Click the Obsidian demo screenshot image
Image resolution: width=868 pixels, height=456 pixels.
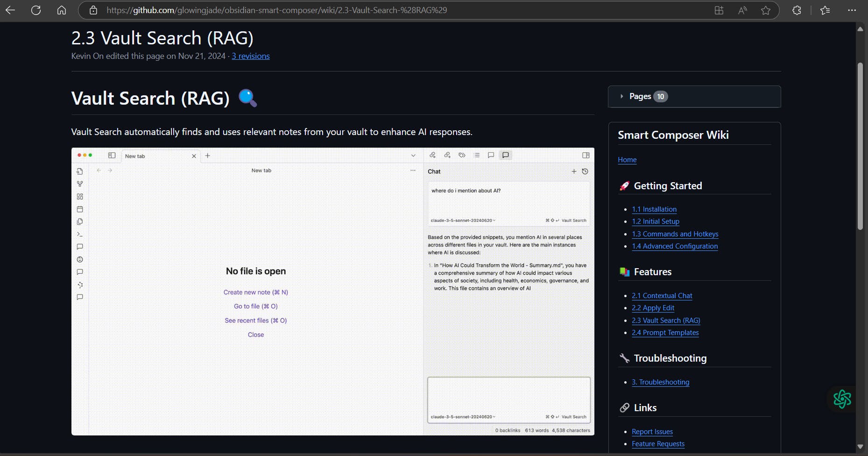click(333, 292)
